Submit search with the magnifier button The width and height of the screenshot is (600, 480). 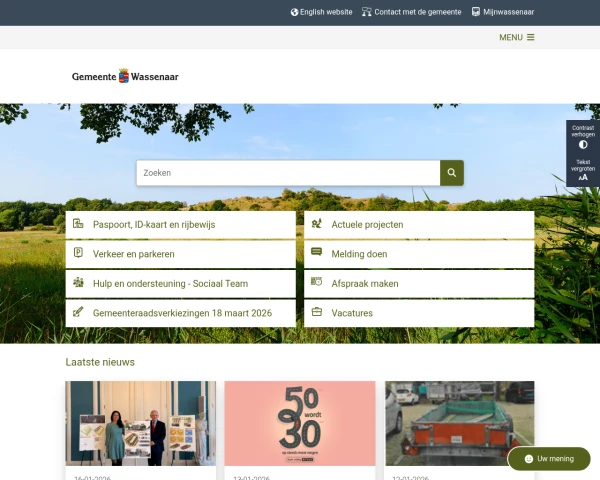[x=452, y=173]
